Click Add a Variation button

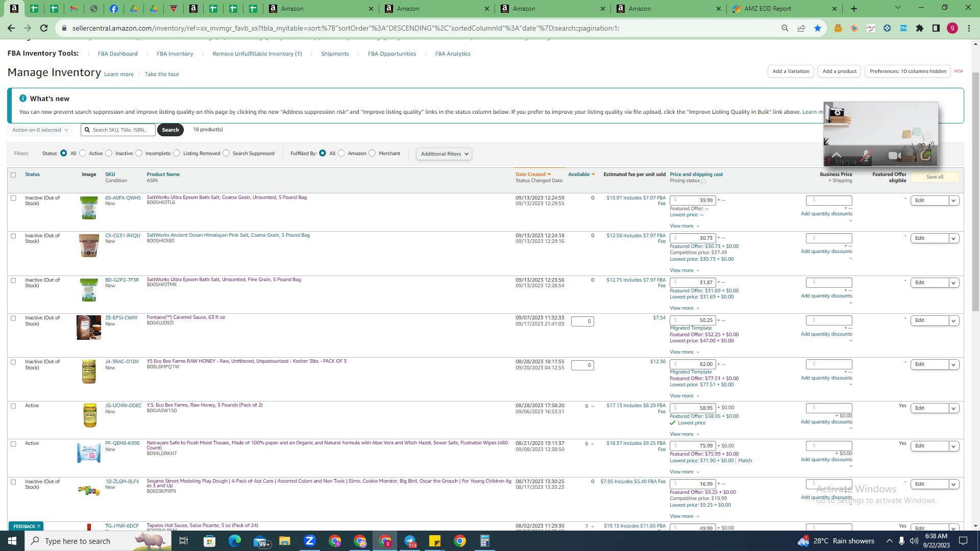tap(791, 71)
